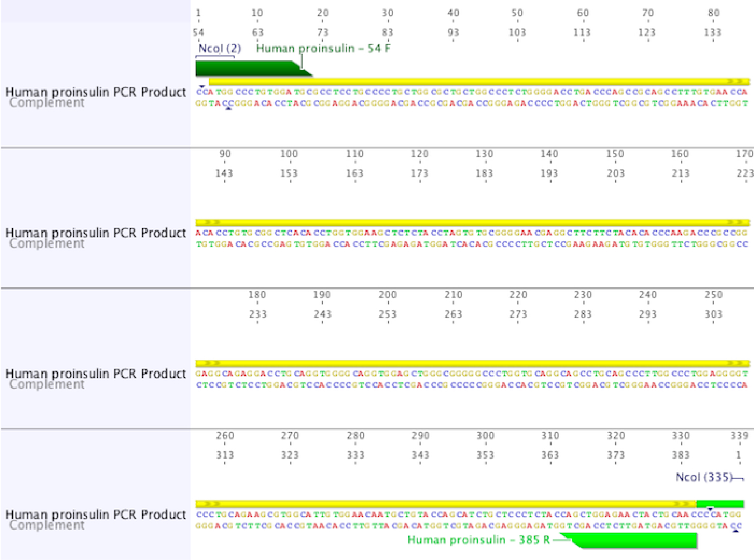Select the NcoI (2) restriction site label
This screenshot has width=754, height=560.
[220, 49]
